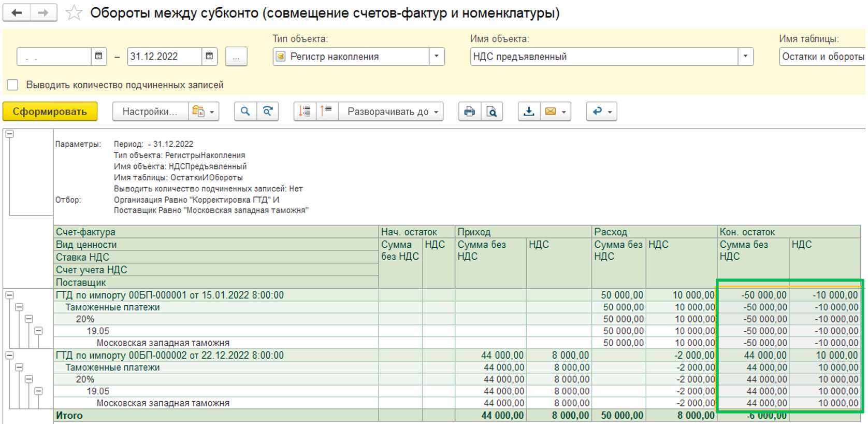Collapse all groups icon
This screenshot has width=868, height=424.
(305, 111)
